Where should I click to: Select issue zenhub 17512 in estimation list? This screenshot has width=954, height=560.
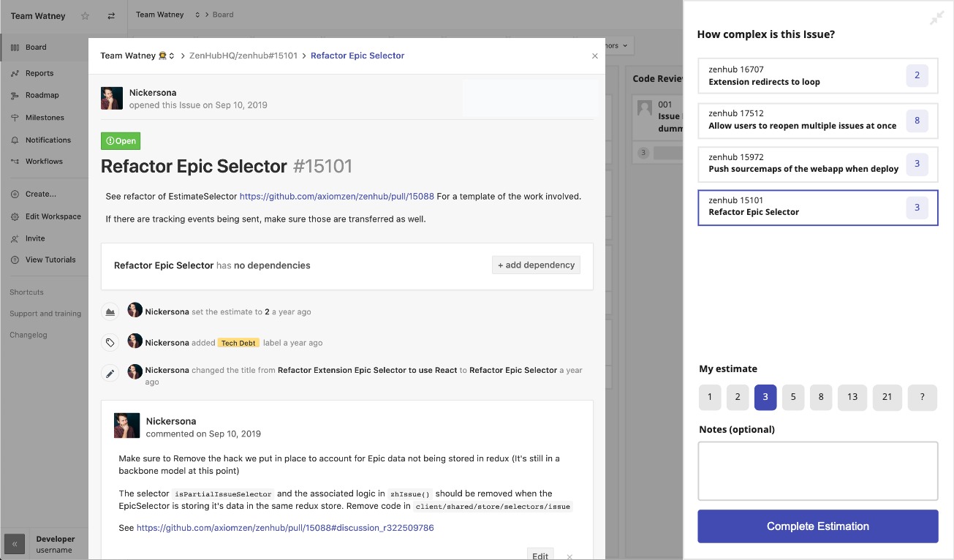click(x=818, y=120)
